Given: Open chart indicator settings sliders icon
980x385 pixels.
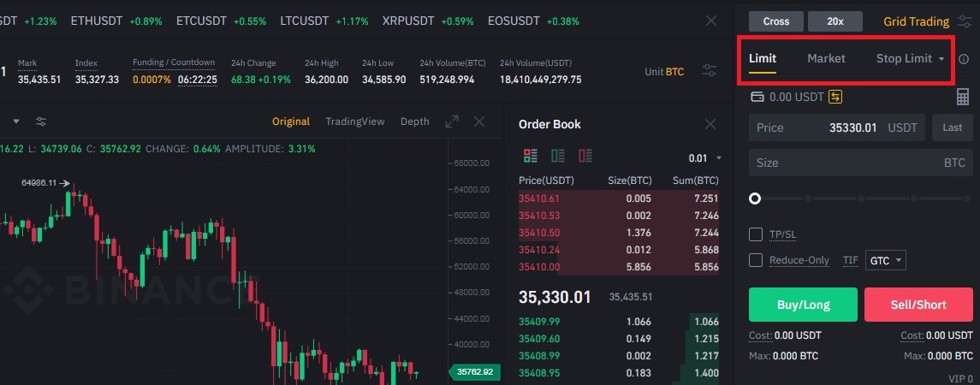Looking at the screenshot, I should coord(40,121).
